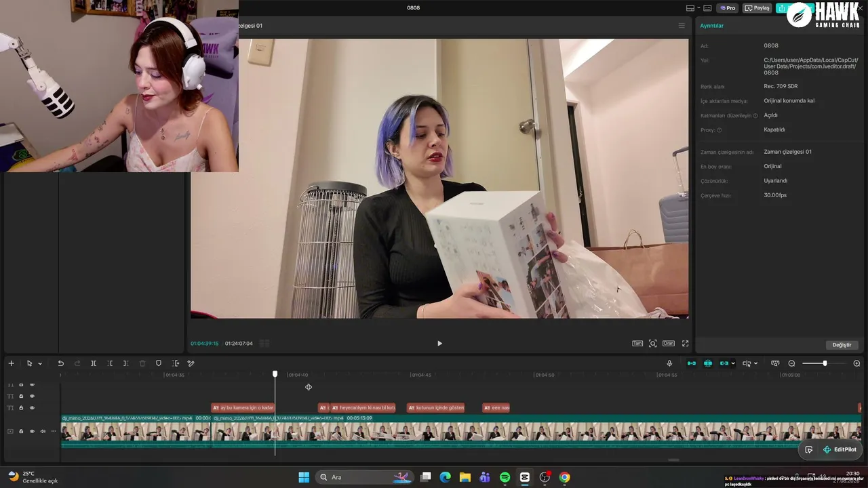
Task: Click the preview zoom magnifier icon
Action: (653, 344)
